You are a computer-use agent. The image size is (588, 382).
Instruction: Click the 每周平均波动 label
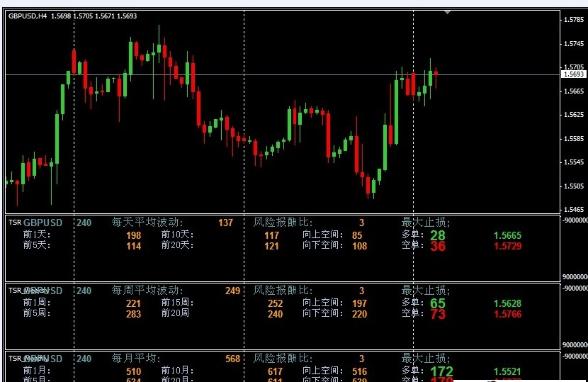point(147,291)
